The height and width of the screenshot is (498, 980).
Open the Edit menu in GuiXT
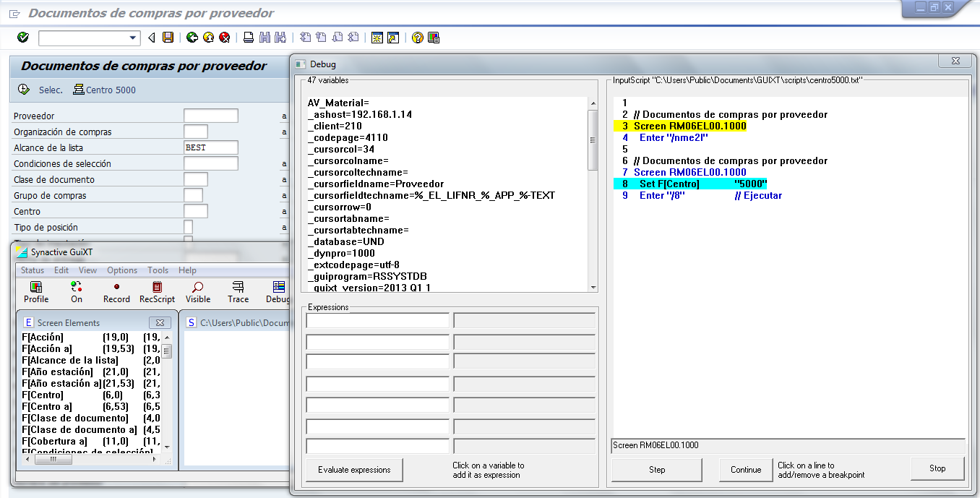[x=61, y=270]
